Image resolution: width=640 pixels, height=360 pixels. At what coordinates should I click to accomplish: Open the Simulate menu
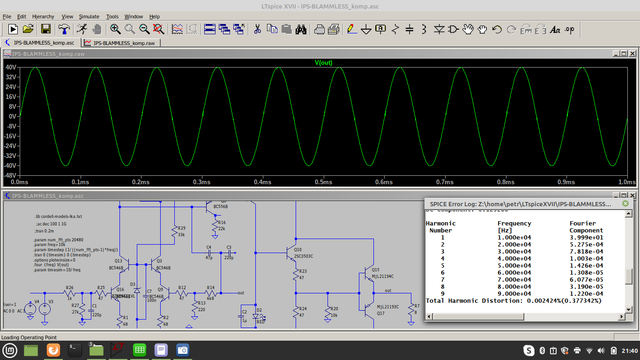89,17
